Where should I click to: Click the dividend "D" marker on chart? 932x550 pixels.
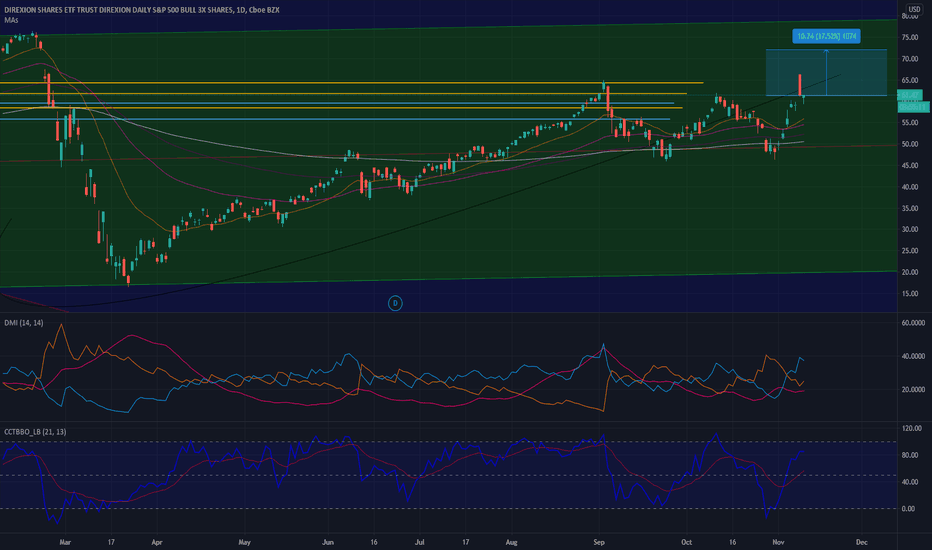tap(395, 303)
